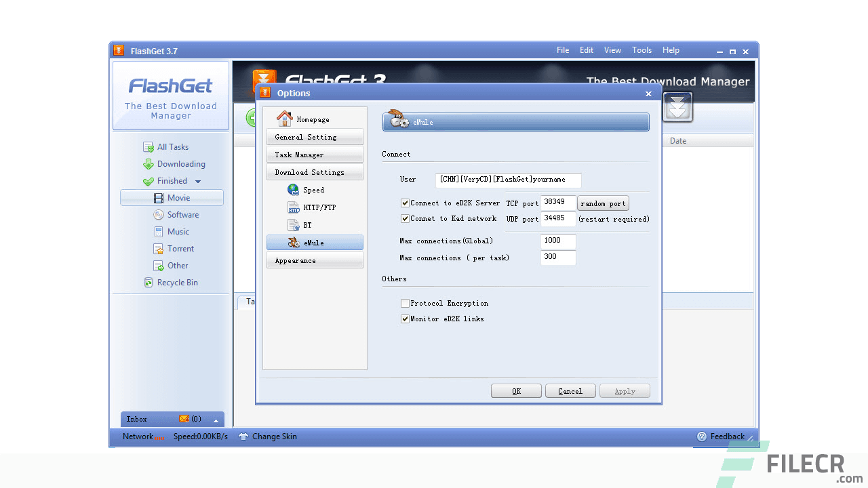Screen dimensions: 868x488
Task: Click the Torrent category icon
Action: (x=159, y=249)
